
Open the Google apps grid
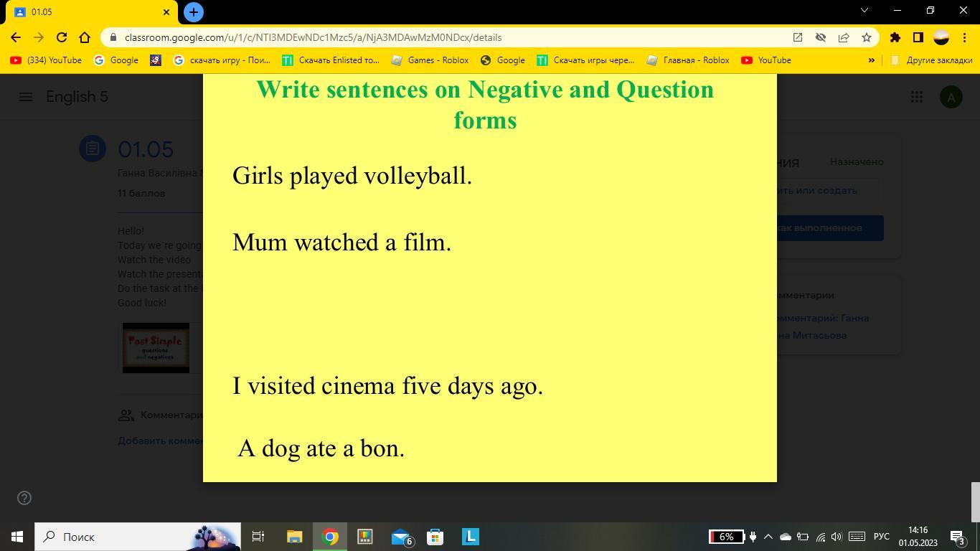point(917,97)
